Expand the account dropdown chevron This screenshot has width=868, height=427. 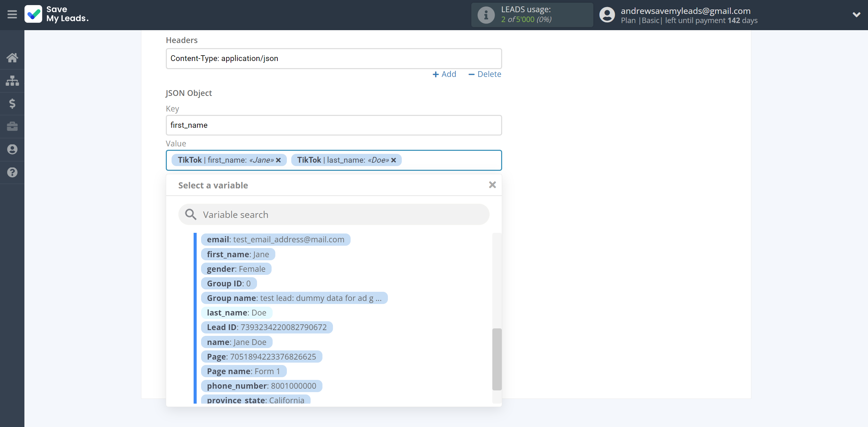pyautogui.click(x=856, y=15)
